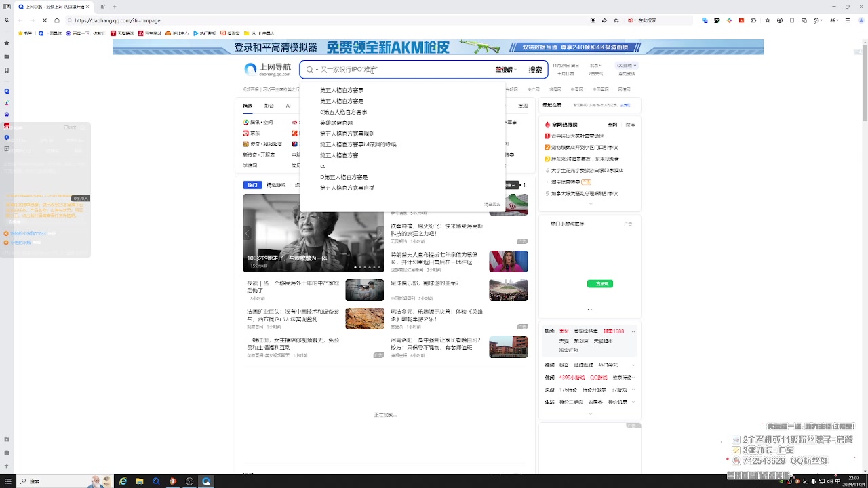Open 游戏中心 bookmark
This screenshot has height=488, width=868.
177,33
